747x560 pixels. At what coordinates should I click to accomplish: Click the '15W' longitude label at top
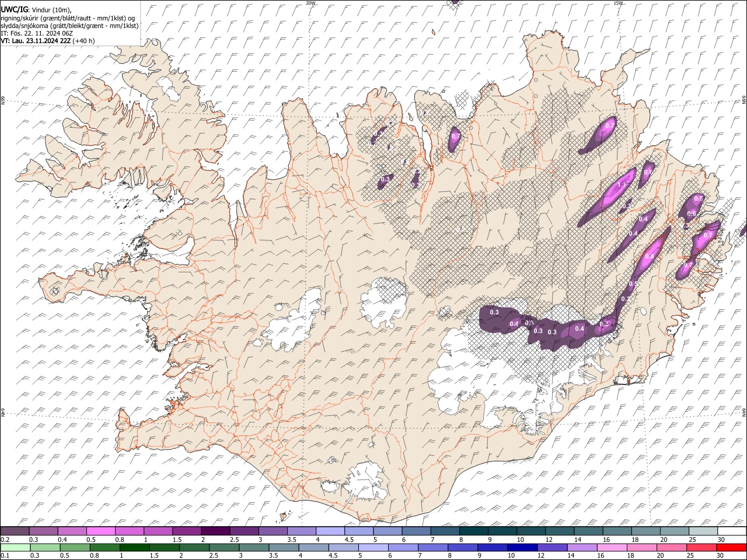[x=618, y=3]
